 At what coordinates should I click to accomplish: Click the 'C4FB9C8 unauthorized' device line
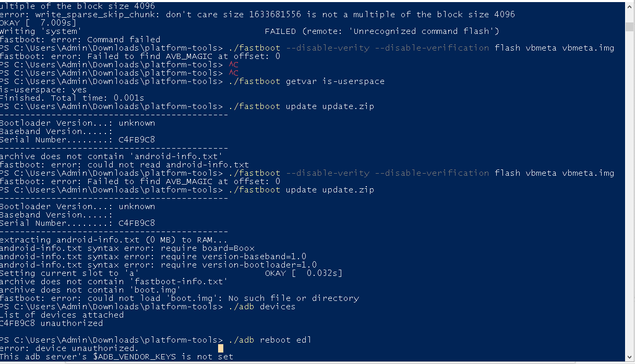click(51, 323)
